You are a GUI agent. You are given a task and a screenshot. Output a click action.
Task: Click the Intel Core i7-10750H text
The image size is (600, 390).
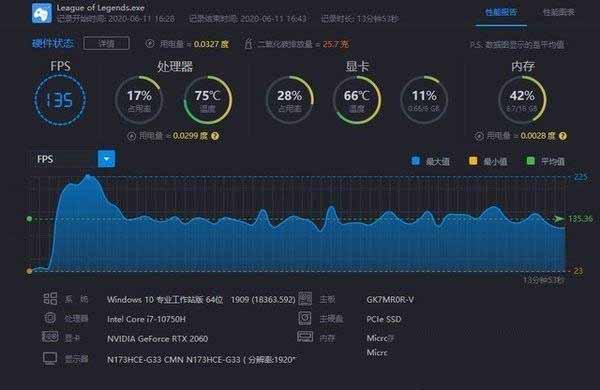pyautogui.click(x=146, y=319)
